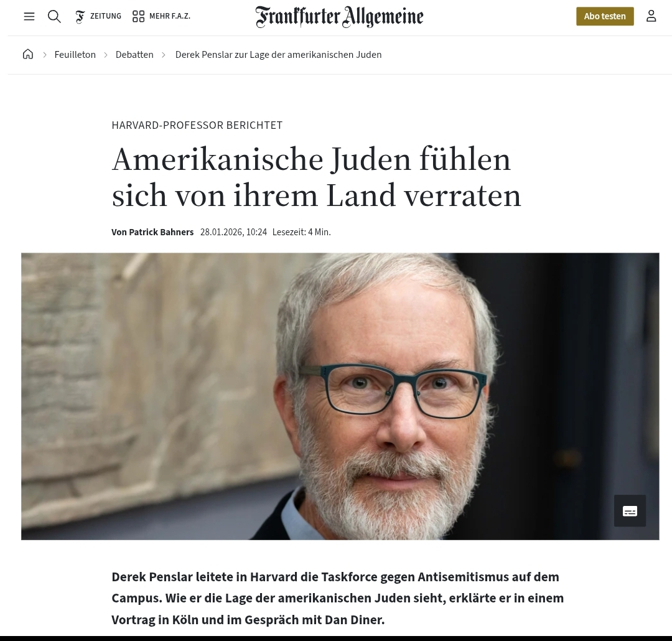Open the F.A.Z. Zeitung icon

80,16
